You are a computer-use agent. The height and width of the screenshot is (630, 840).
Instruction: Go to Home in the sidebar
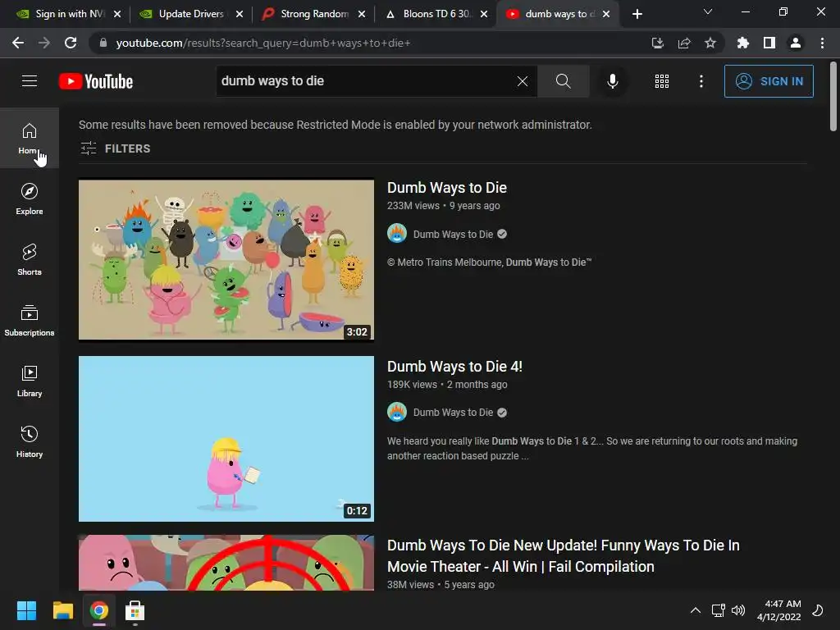click(30, 138)
